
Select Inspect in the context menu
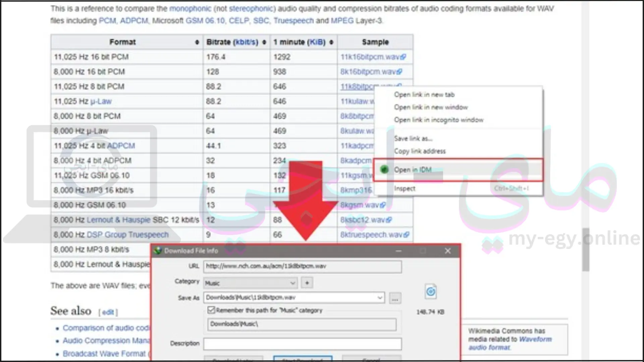405,188
